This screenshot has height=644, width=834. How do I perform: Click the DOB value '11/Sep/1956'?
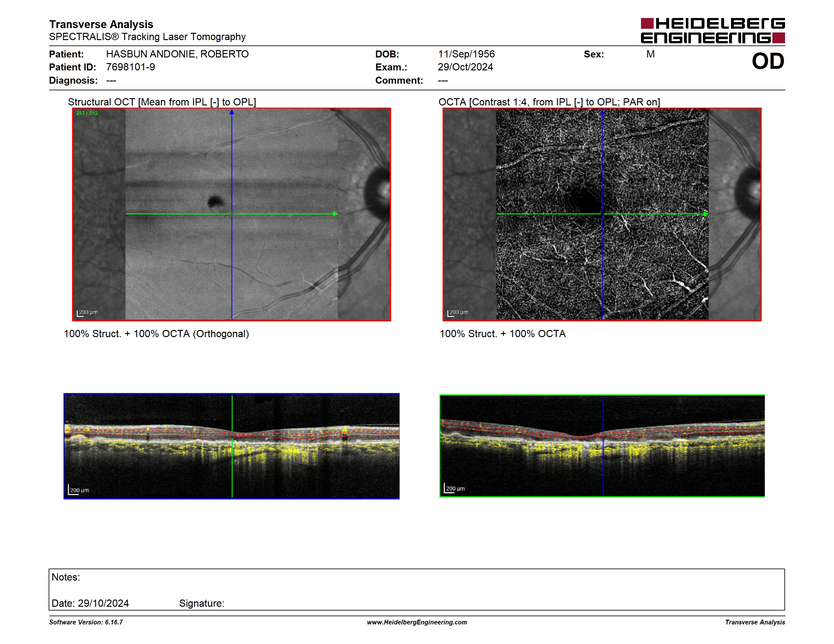coord(466,54)
